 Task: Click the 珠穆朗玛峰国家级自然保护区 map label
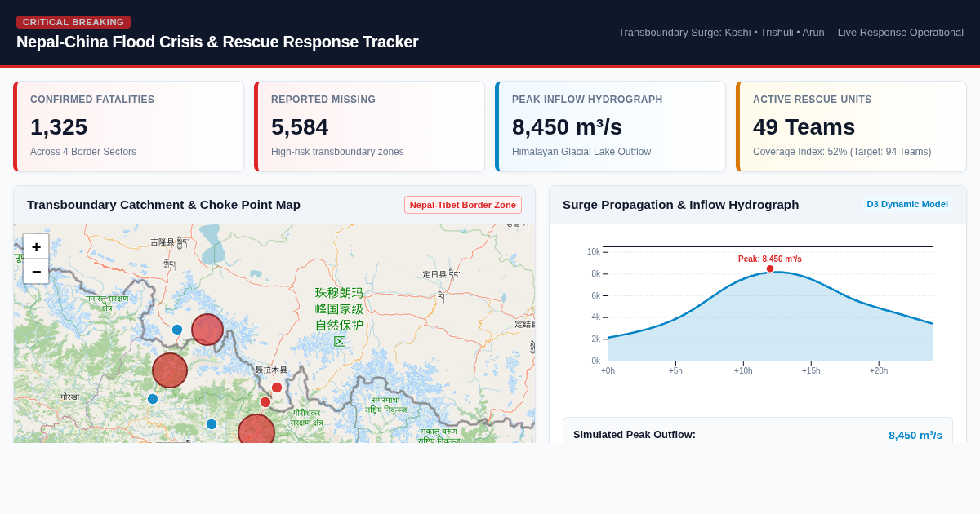click(x=339, y=317)
